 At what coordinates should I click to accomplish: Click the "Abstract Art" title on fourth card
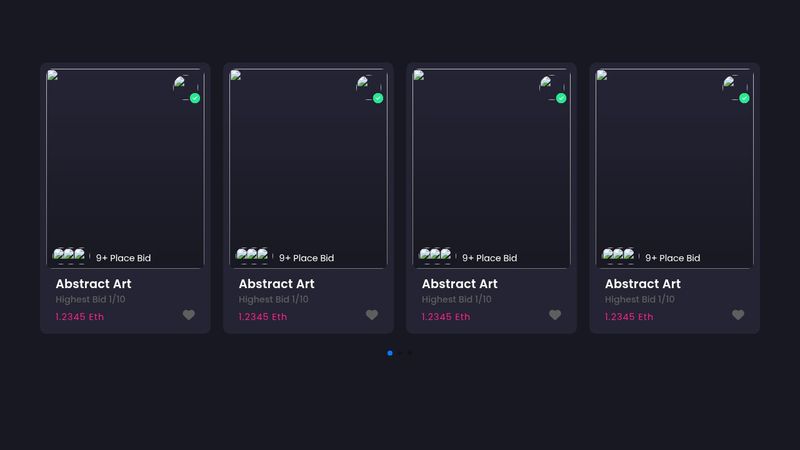(642, 284)
